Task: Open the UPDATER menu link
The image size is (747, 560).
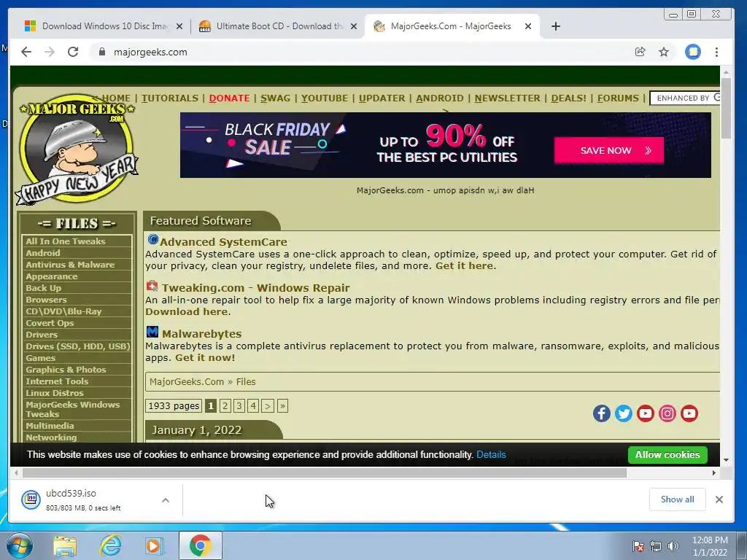Action: tap(382, 98)
